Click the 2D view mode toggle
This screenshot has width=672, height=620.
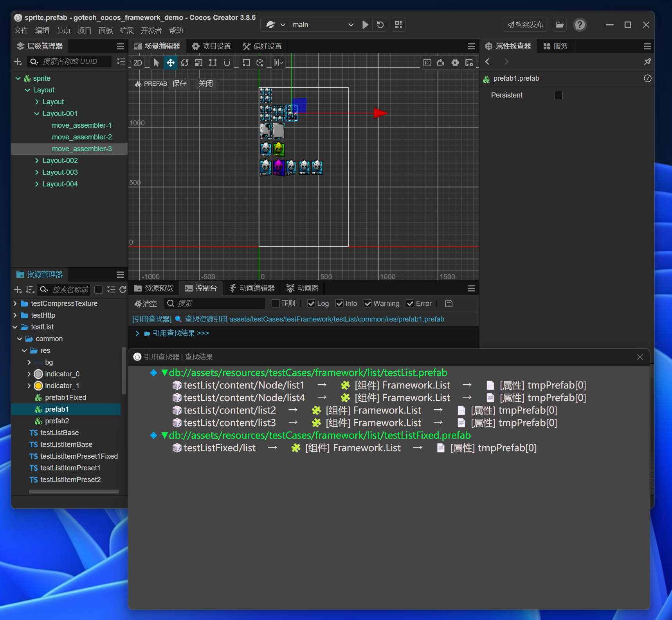point(138,63)
